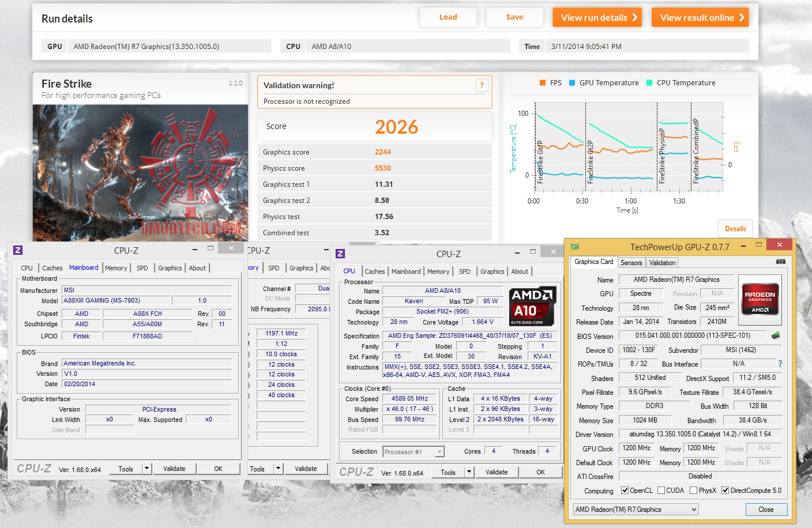Click OK in the CPU tab CPU-Z window
The width and height of the screenshot is (812, 528).
point(540,472)
